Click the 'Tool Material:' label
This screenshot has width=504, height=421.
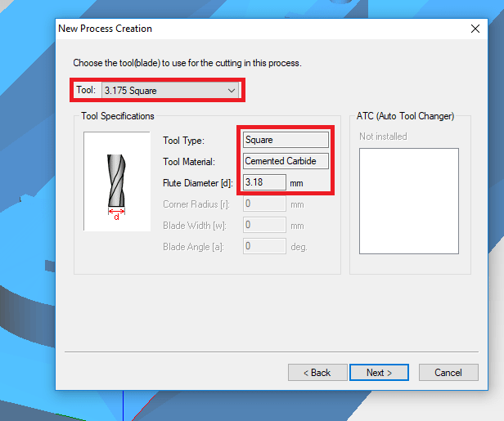click(189, 162)
